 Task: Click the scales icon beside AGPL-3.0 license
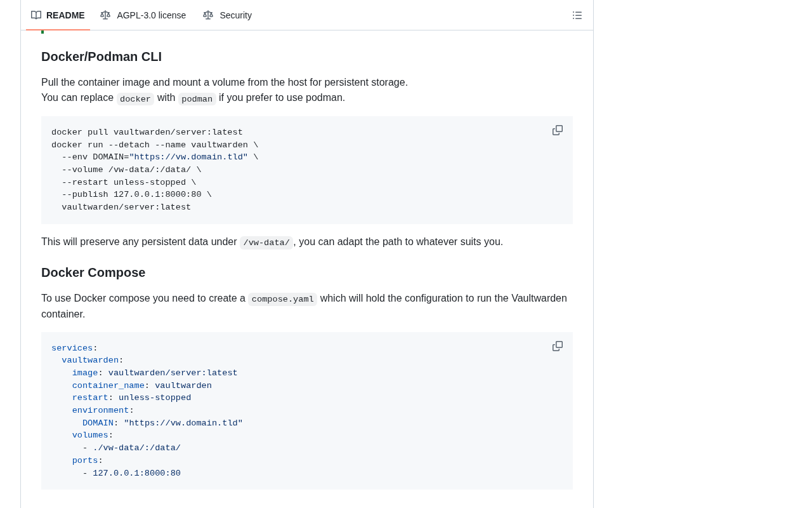105,15
